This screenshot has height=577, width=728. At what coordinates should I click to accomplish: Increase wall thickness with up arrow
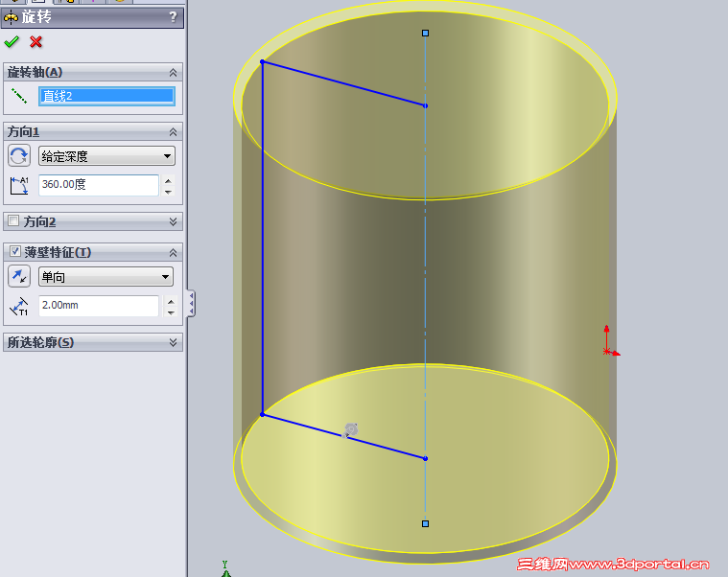(x=171, y=302)
